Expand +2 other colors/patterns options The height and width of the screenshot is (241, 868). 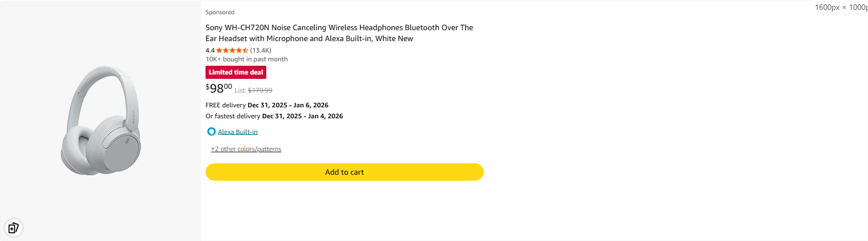tap(246, 149)
